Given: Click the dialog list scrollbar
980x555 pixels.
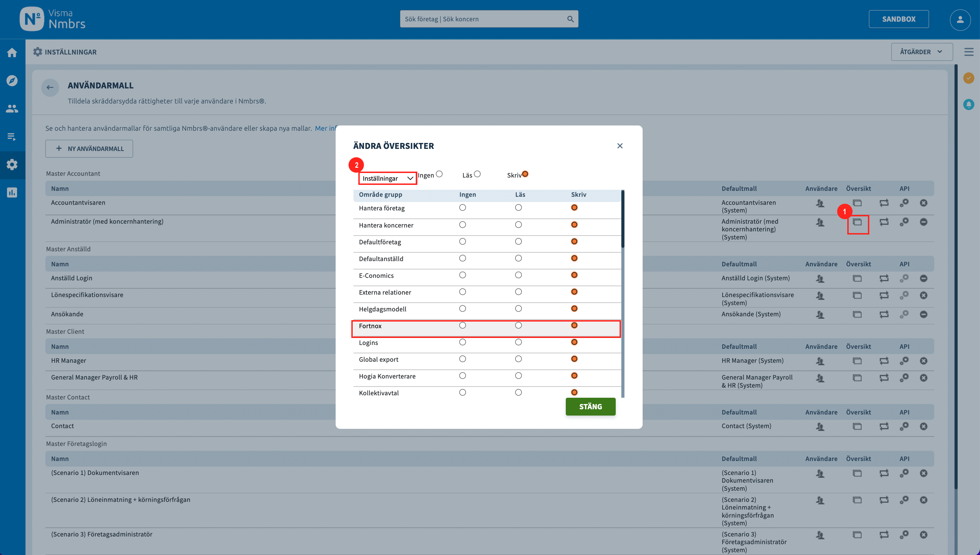Looking at the screenshot, I should [623, 219].
